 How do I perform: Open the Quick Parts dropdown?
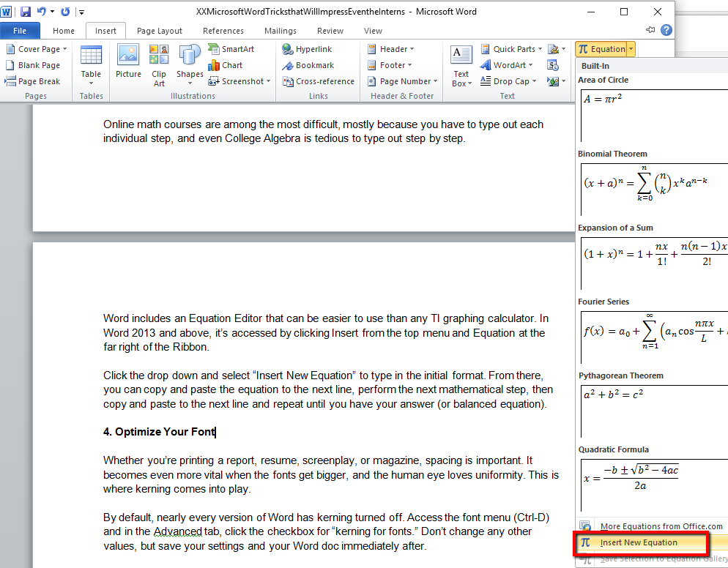pyautogui.click(x=512, y=49)
